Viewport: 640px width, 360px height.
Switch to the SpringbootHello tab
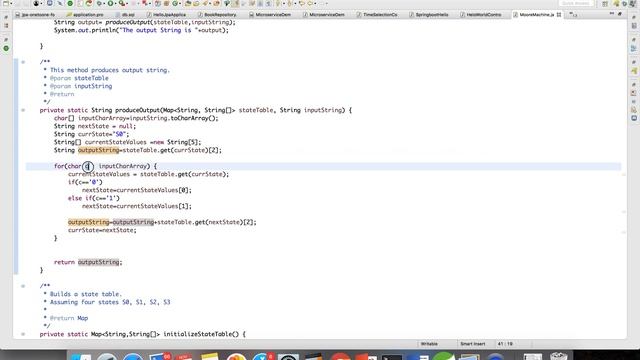[429, 15]
